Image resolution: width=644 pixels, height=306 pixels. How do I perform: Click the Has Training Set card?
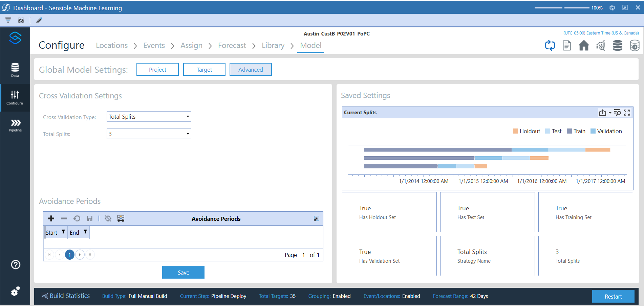tap(586, 212)
